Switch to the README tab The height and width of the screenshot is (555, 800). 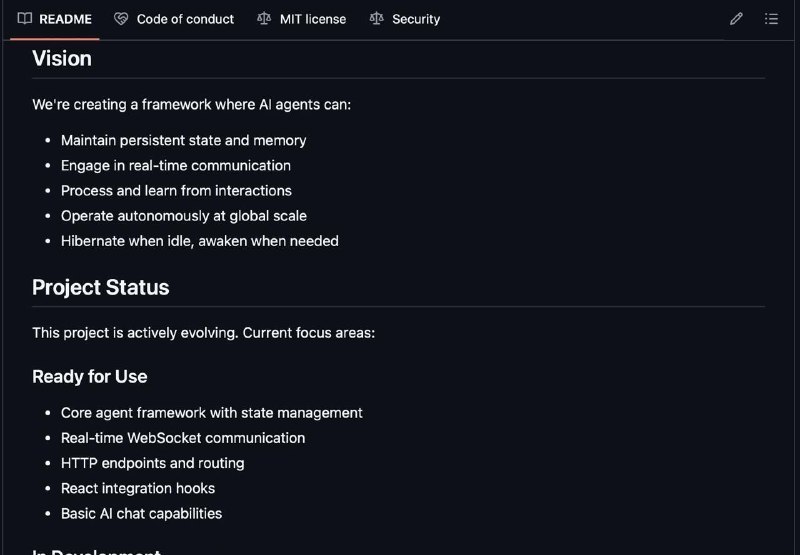pos(55,19)
